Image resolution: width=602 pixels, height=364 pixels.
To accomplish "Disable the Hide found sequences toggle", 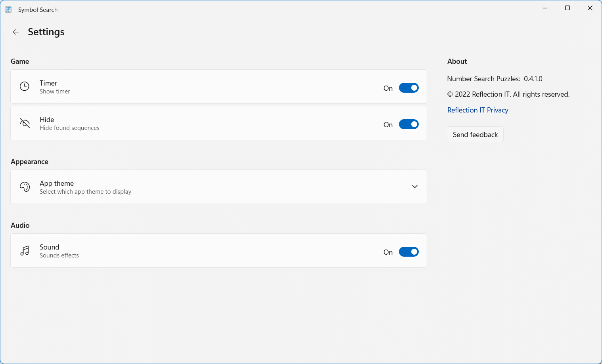I will pos(408,124).
